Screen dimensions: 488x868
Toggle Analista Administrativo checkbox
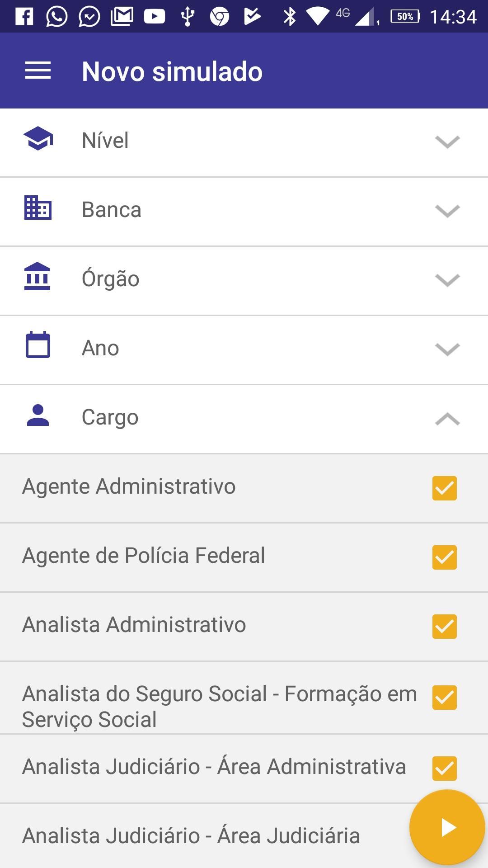point(445,627)
